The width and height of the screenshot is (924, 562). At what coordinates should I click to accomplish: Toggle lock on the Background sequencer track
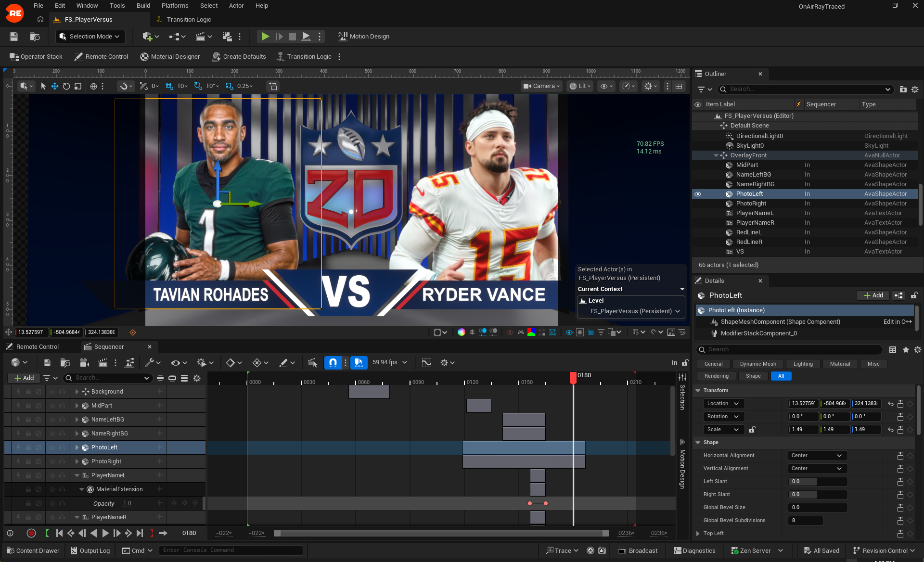coord(28,392)
